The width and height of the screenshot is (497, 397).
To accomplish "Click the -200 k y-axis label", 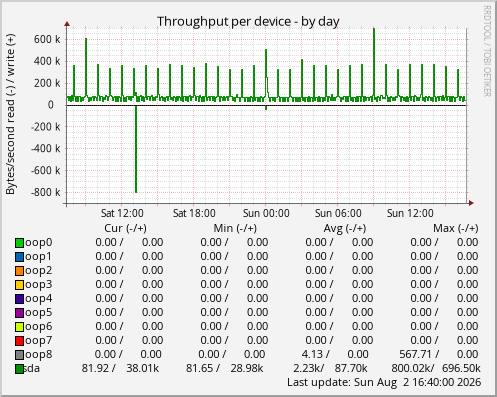I will [46, 127].
